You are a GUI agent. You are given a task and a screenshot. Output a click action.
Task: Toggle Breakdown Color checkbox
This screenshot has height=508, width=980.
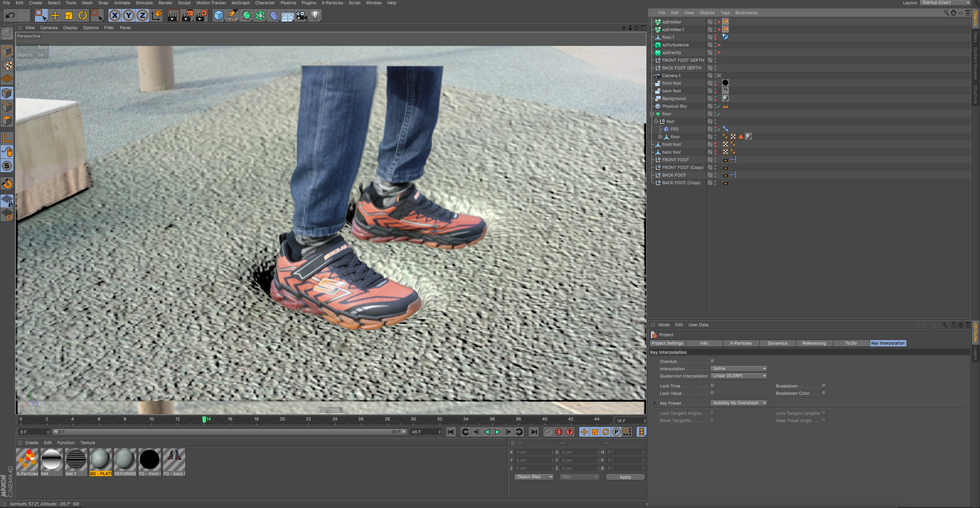coord(824,393)
